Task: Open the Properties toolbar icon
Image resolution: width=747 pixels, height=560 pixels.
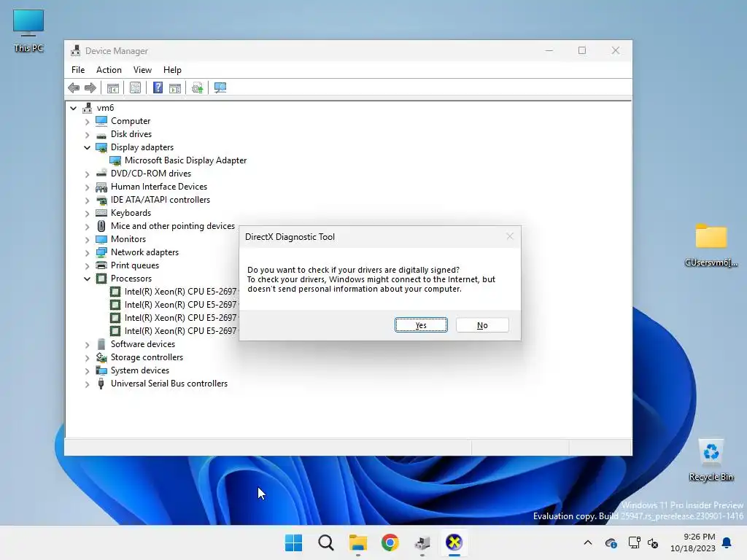Action: [x=135, y=87]
